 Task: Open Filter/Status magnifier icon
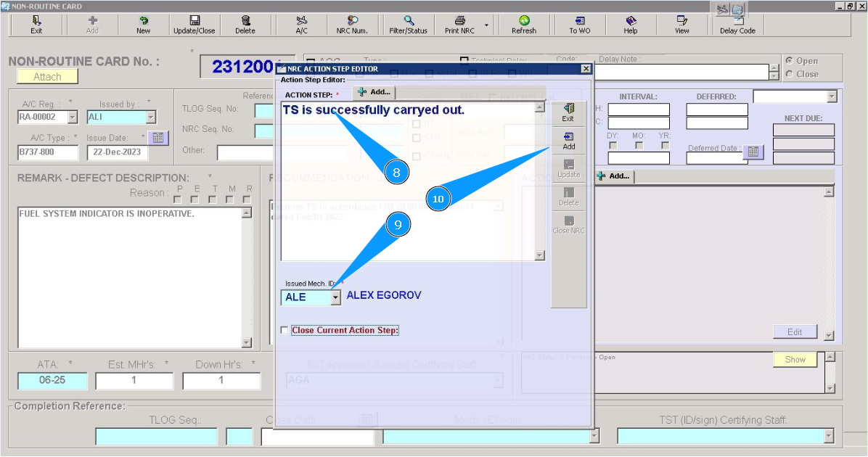(409, 20)
